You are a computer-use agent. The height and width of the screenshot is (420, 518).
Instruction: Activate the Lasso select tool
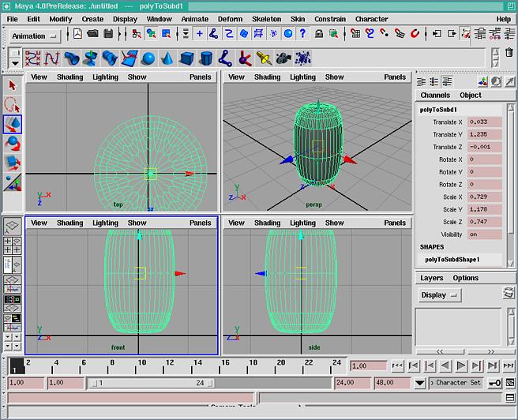coord(12,104)
